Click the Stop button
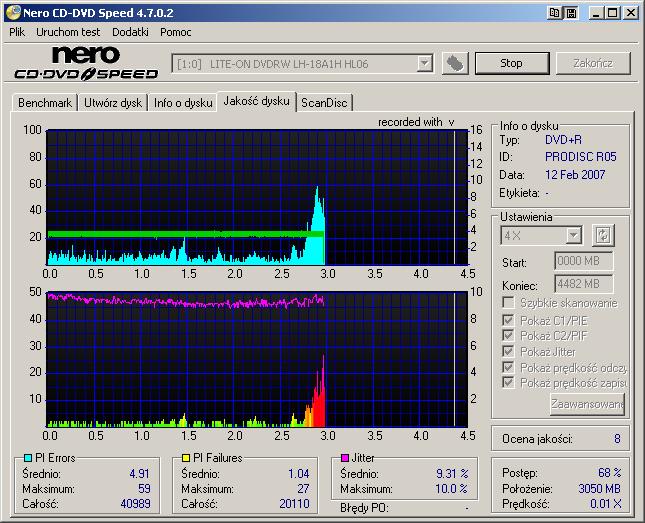 point(512,63)
